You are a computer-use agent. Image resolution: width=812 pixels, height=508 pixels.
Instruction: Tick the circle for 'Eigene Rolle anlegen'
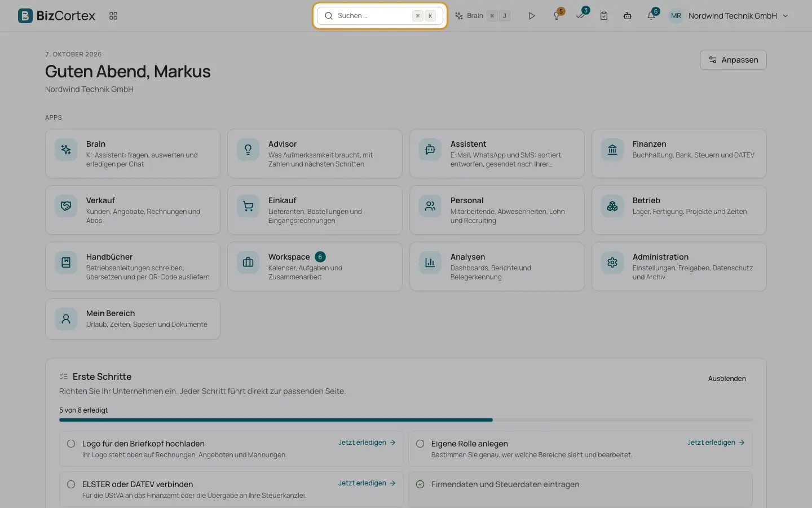pos(420,444)
